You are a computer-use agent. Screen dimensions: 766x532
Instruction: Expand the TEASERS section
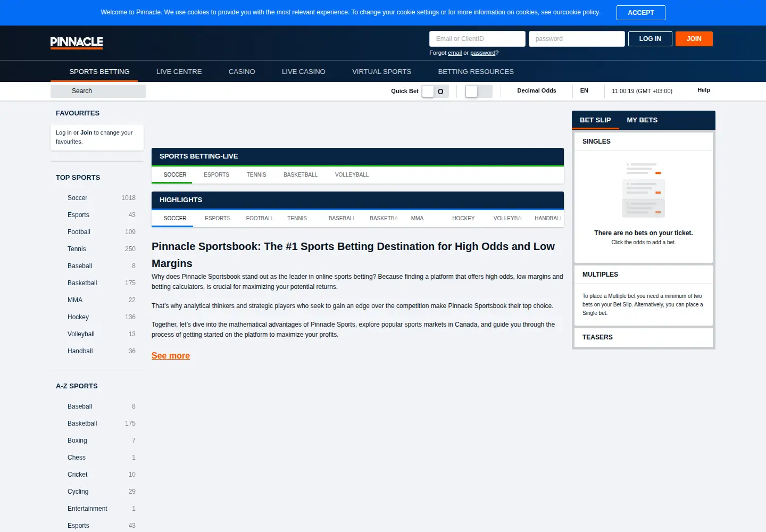click(644, 337)
